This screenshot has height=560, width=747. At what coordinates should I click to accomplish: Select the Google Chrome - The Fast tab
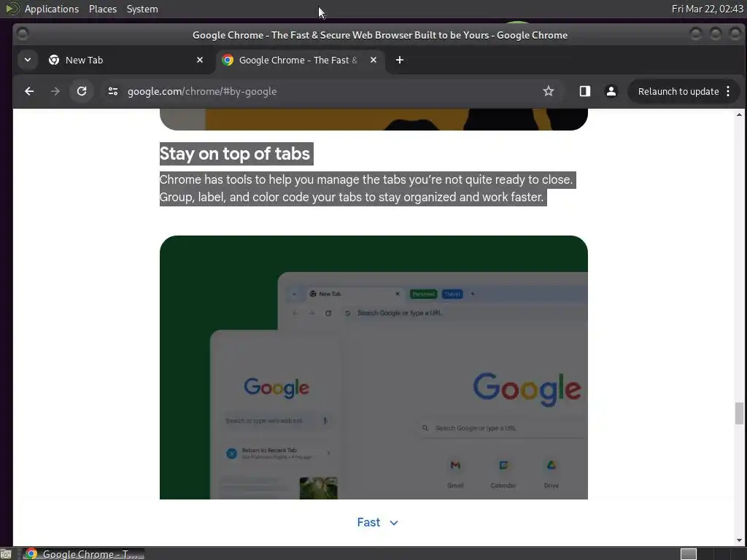coord(300,60)
